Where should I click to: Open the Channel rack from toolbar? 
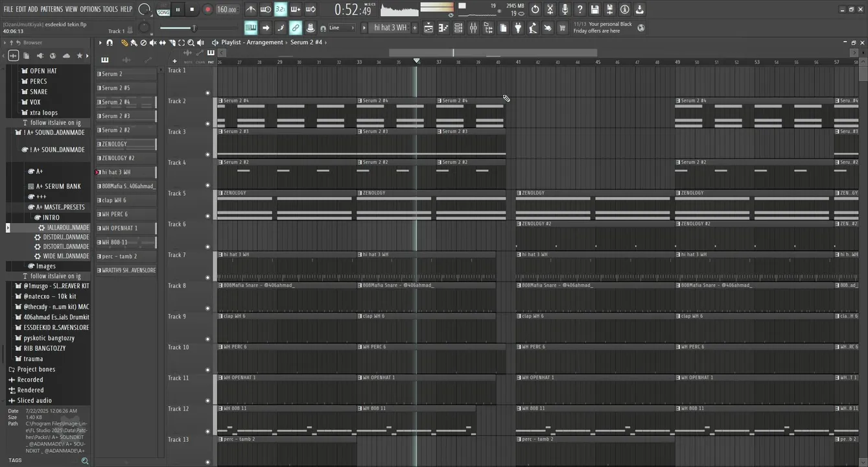pos(458,28)
